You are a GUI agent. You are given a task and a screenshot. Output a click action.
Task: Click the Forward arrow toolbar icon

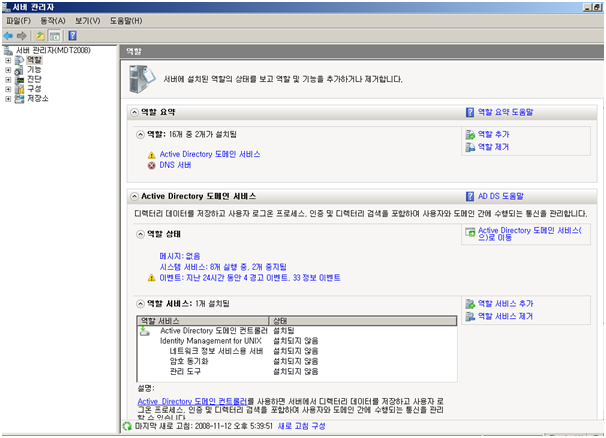tap(22, 36)
